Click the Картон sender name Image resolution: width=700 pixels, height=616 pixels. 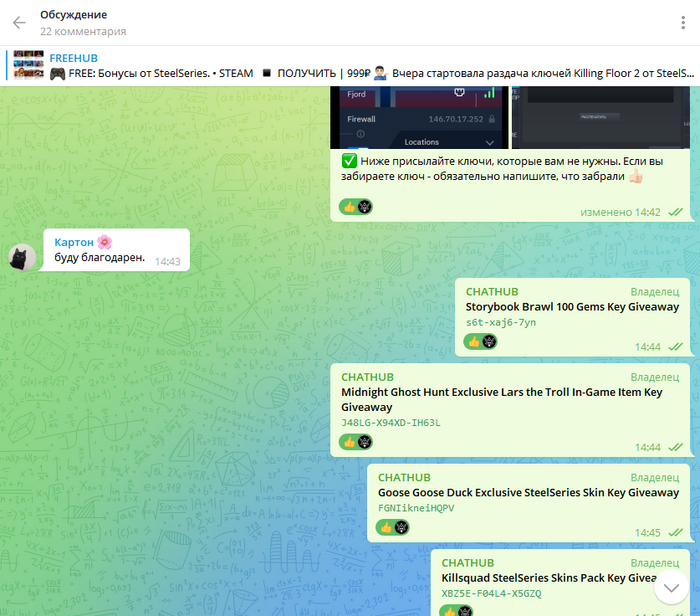74,242
